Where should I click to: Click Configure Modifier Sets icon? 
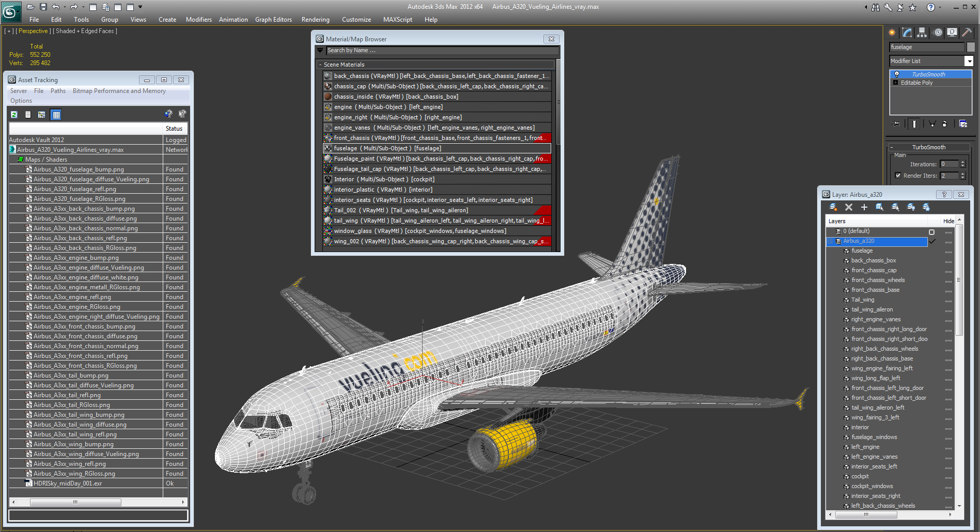click(963, 123)
